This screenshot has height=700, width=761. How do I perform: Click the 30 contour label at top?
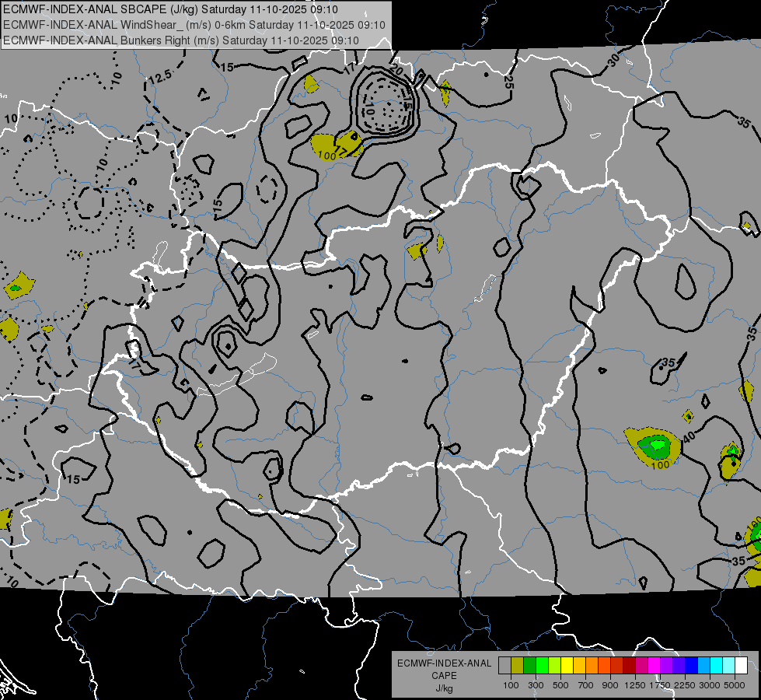click(615, 60)
